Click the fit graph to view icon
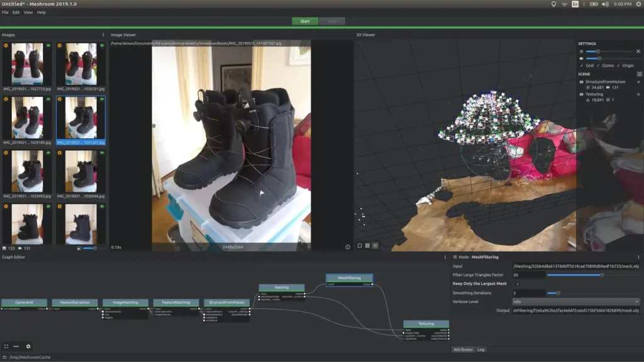The image size is (644, 362). click(x=6, y=346)
